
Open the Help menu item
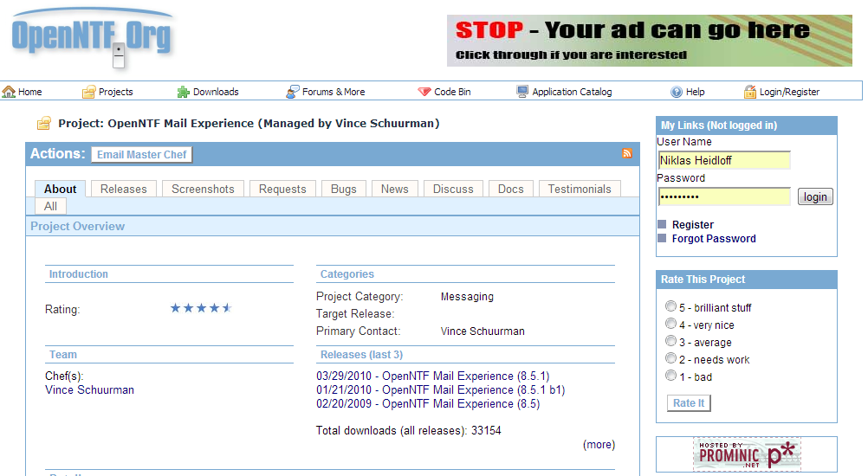coord(696,92)
